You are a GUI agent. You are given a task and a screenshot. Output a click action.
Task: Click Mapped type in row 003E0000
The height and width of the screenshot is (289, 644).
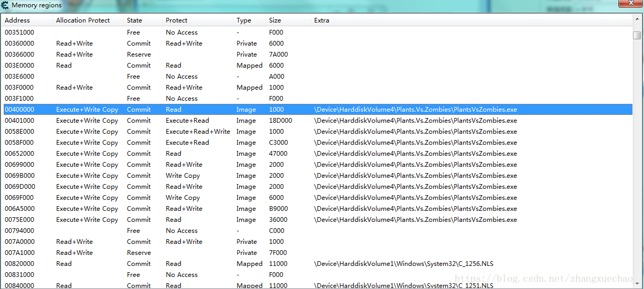pos(250,66)
